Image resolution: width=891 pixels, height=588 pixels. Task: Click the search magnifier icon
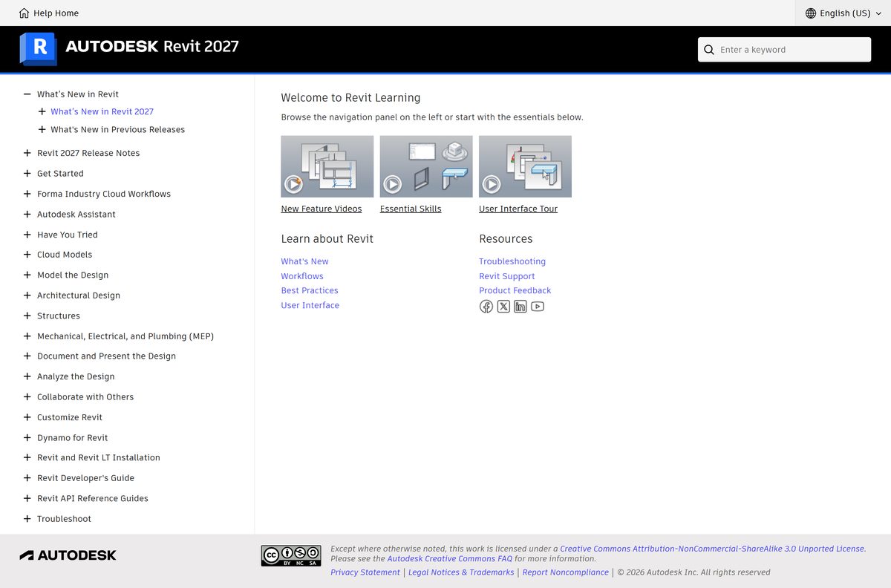point(709,50)
